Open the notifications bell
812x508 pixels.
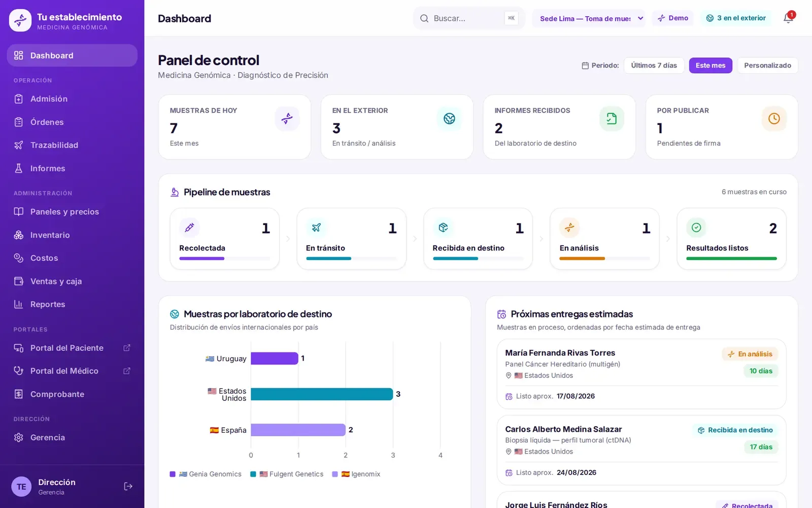pyautogui.click(x=788, y=18)
